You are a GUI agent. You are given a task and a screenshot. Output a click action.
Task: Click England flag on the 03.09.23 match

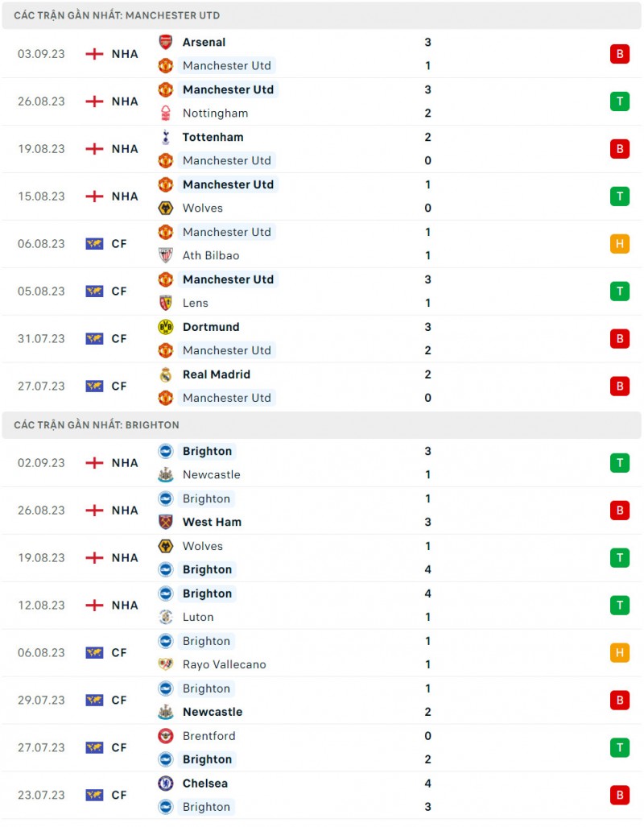(x=95, y=54)
